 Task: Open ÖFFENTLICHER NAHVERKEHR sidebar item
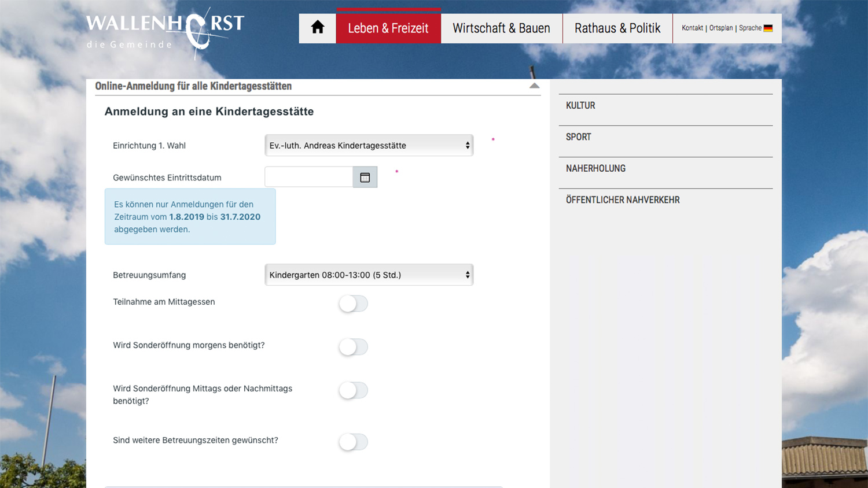coord(665,200)
